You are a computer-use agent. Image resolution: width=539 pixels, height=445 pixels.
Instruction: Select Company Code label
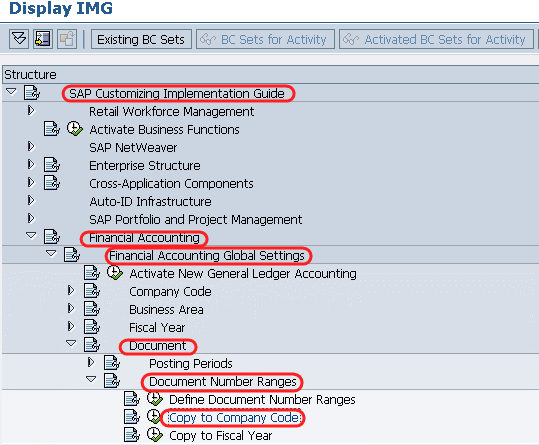coord(170,292)
